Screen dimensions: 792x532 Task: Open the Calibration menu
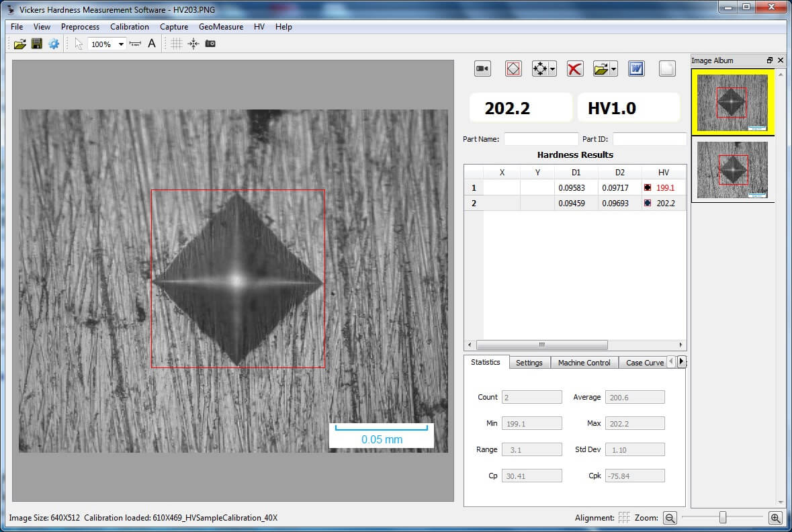pos(130,27)
